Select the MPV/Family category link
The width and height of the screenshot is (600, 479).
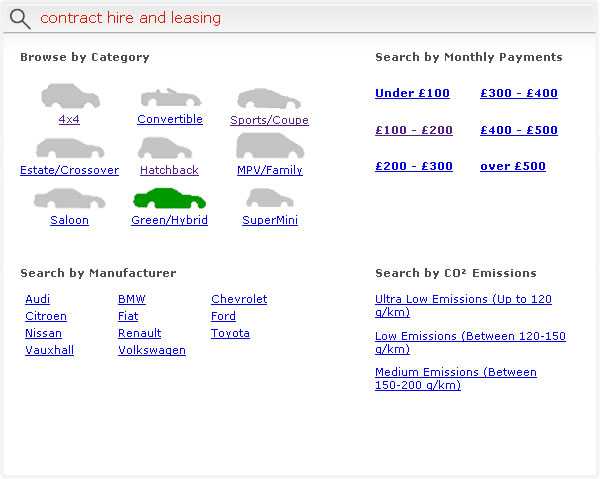[x=270, y=170]
